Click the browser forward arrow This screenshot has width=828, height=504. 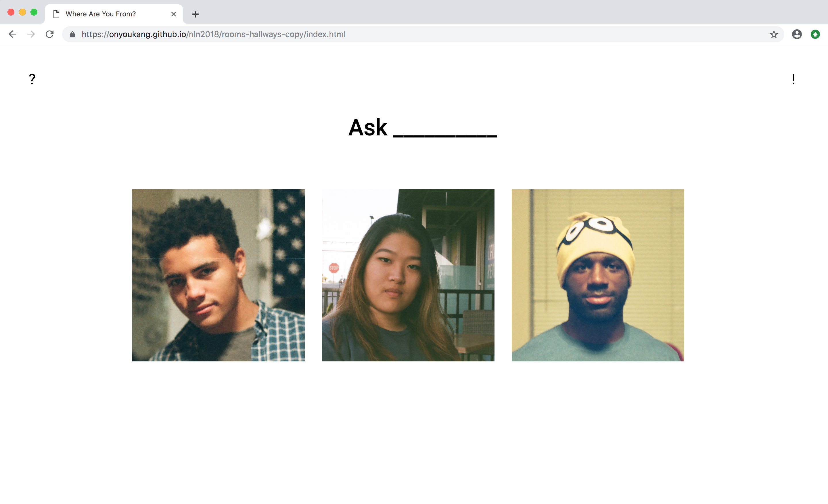click(x=31, y=34)
